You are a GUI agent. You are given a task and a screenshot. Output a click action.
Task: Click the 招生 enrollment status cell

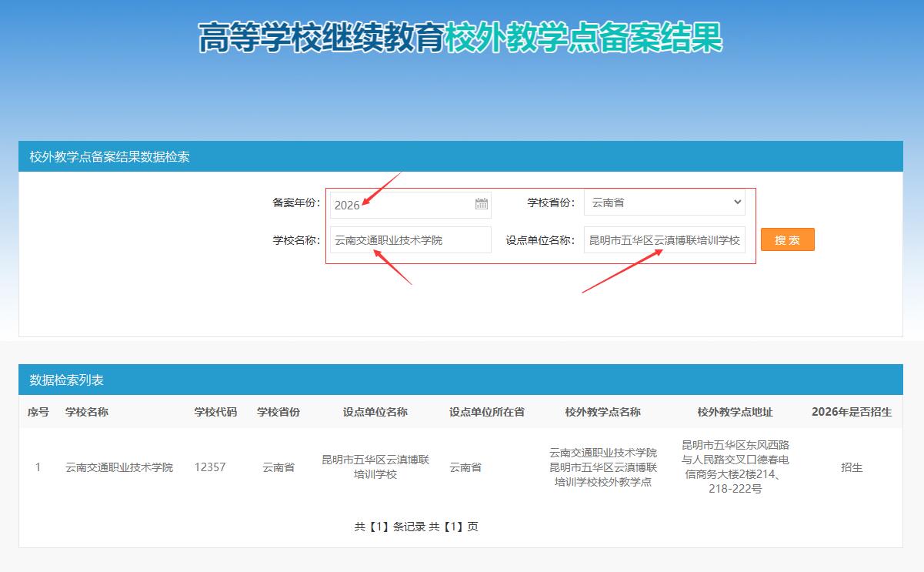click(852, 467)
